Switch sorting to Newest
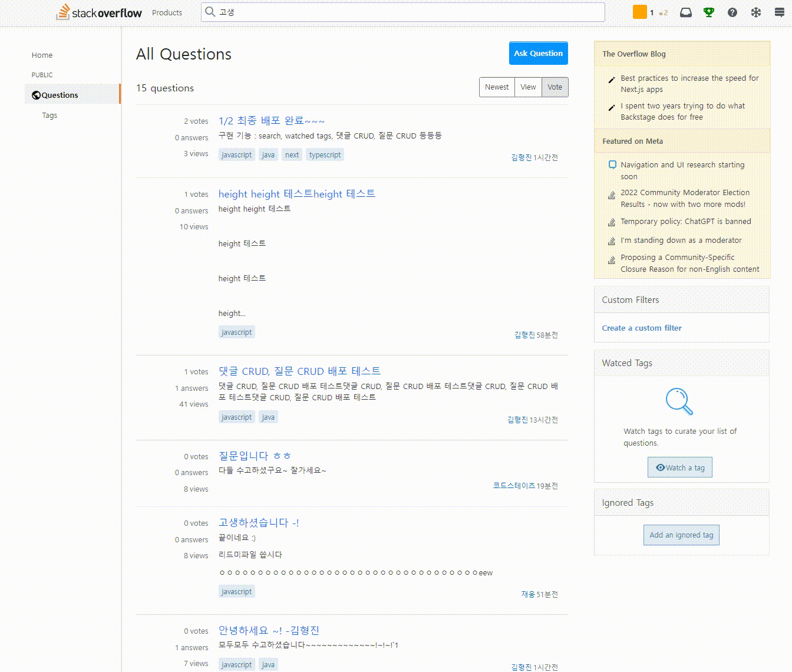 [496, 87]
